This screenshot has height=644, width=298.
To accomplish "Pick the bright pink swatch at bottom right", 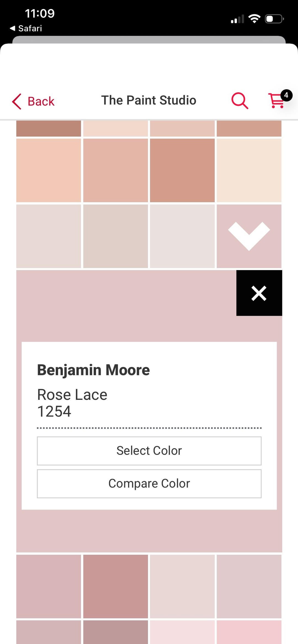I will click(249, 632).
